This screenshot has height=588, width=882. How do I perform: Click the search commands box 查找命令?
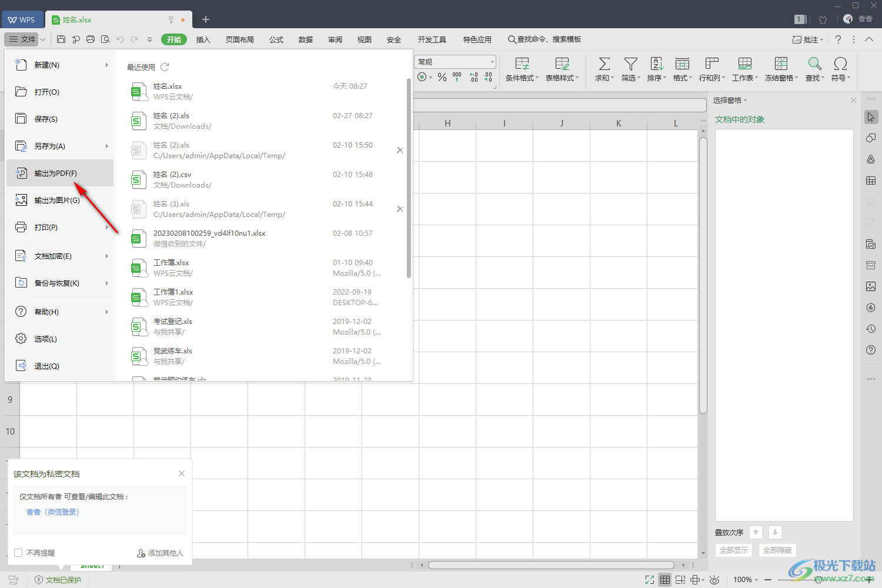pyautogui.click(x=545, y=39)
